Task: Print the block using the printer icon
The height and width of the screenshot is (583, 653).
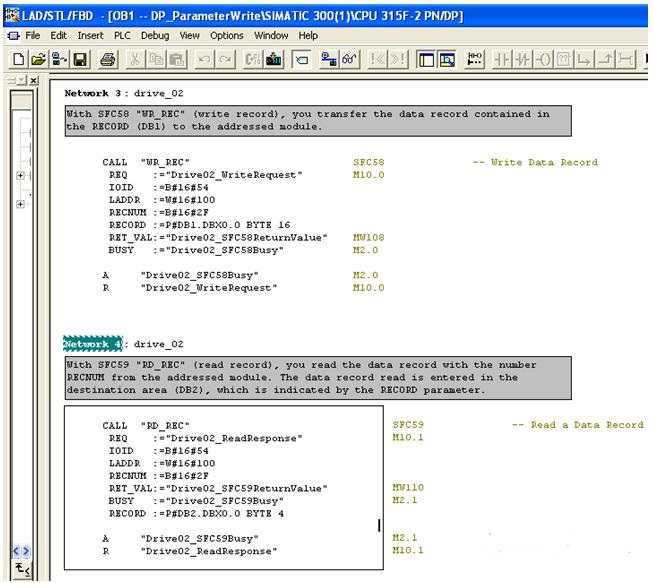Action: click(108, 60)
